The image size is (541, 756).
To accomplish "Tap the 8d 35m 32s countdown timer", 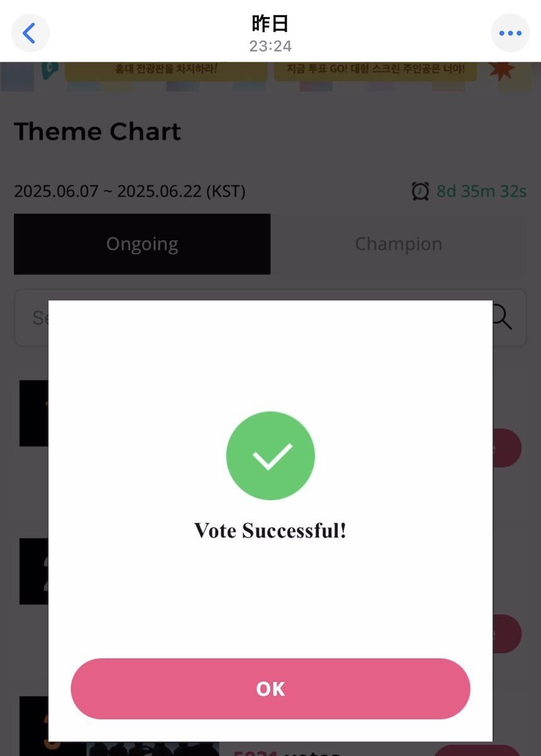I will 482,191.
